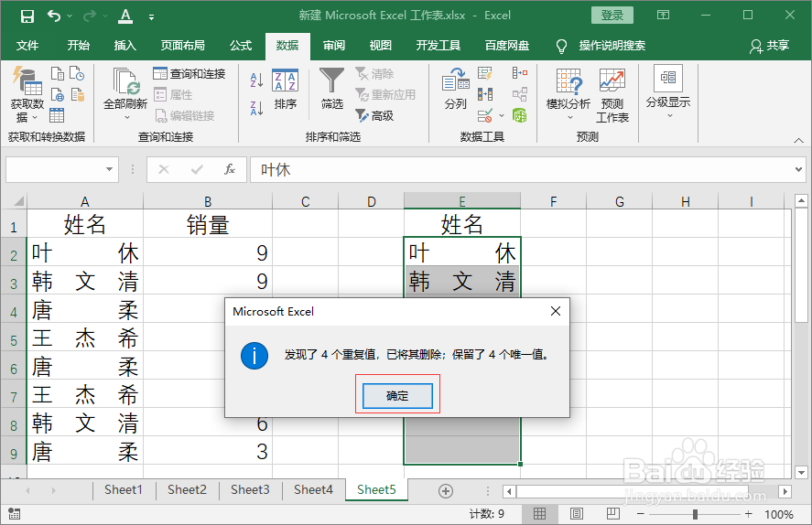
Task: Click the font color A icon in title bar
Action: coord(125,16)
